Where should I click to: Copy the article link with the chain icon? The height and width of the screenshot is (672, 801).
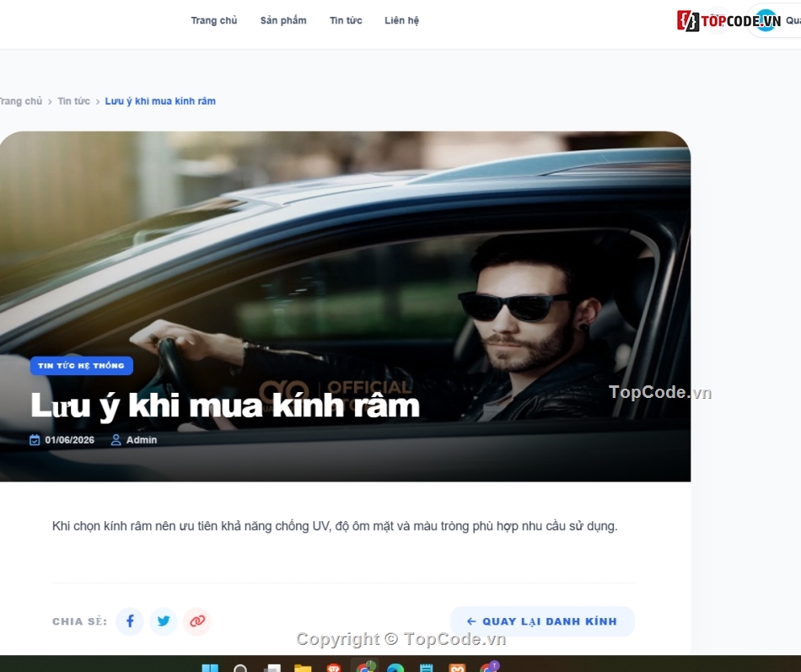coord(197,621)
